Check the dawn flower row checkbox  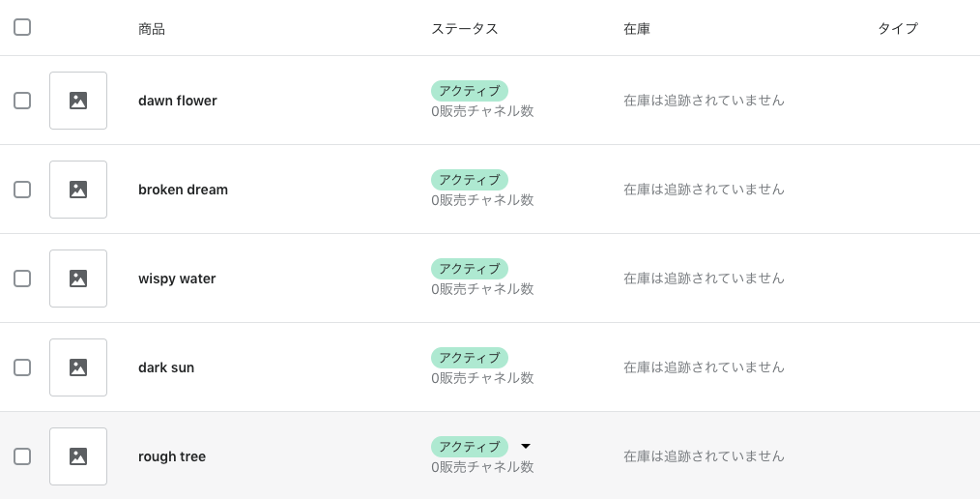point(22,101)
